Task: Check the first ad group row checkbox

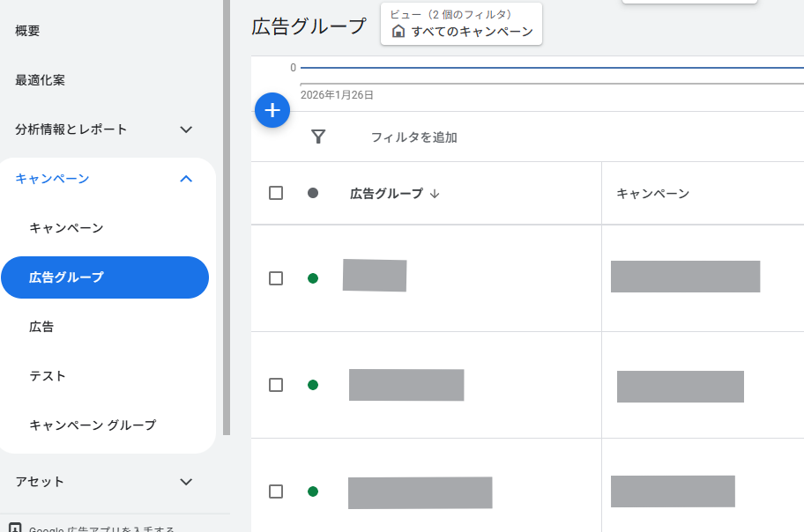Action: [276, 278]
